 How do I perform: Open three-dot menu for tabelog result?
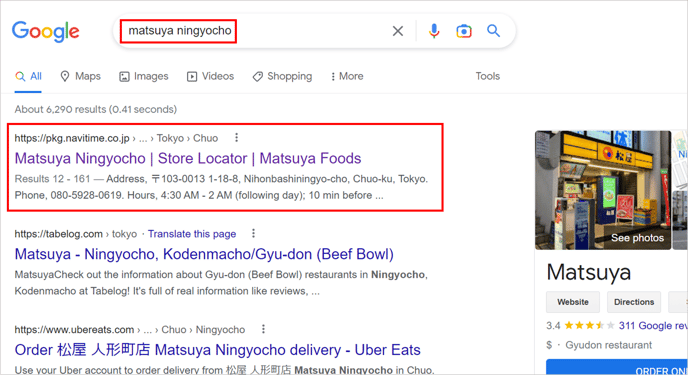[x=253, y=233]
